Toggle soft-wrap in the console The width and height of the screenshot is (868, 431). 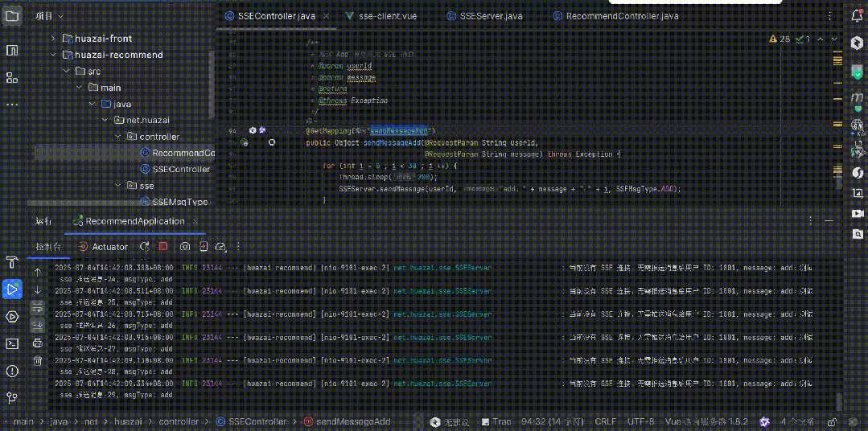[37, 307]
